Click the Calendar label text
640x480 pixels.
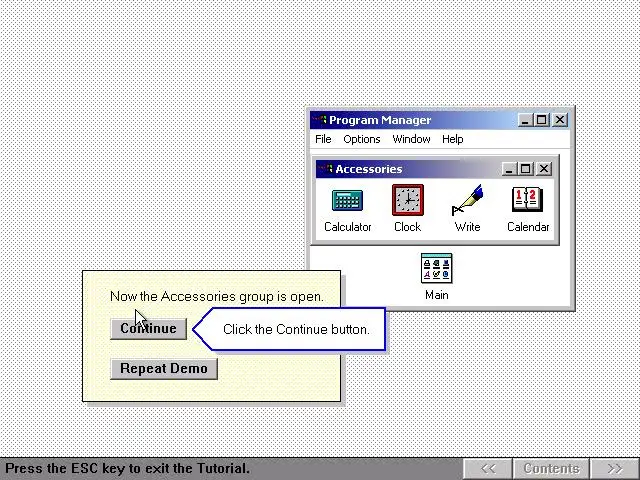pos(528,227)
